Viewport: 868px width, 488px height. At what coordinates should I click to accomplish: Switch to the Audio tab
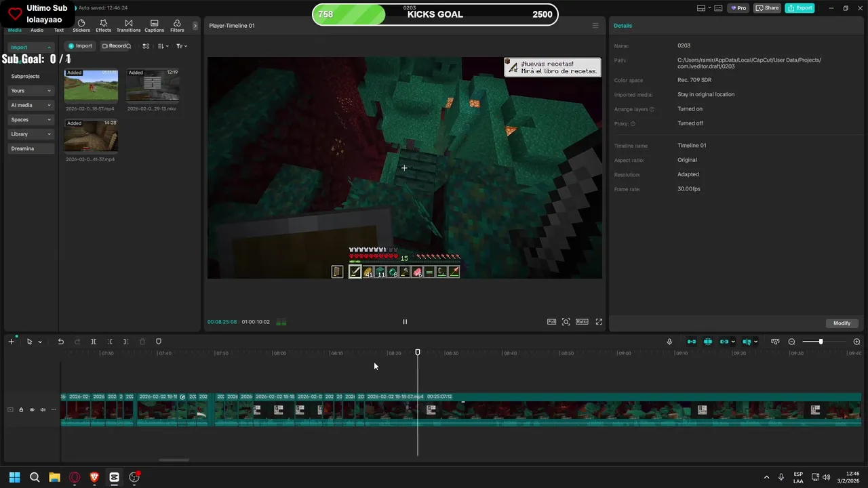(x=37, y=30)
